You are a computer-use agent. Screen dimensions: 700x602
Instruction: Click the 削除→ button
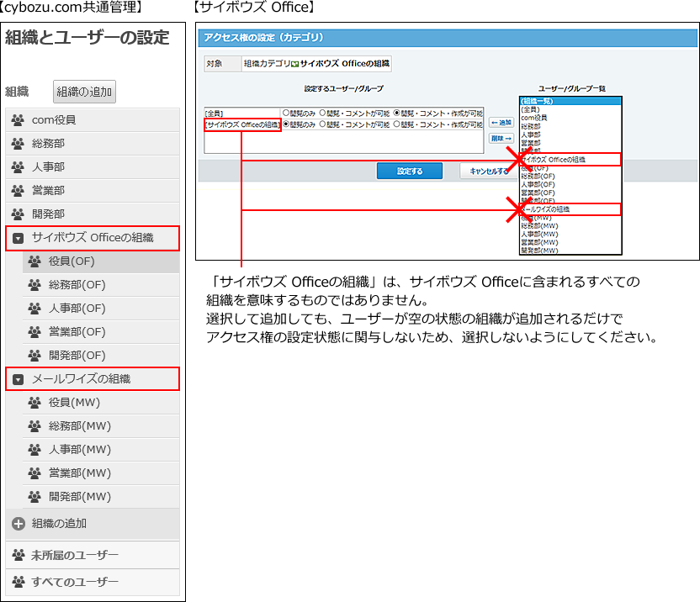coord(501,139)
